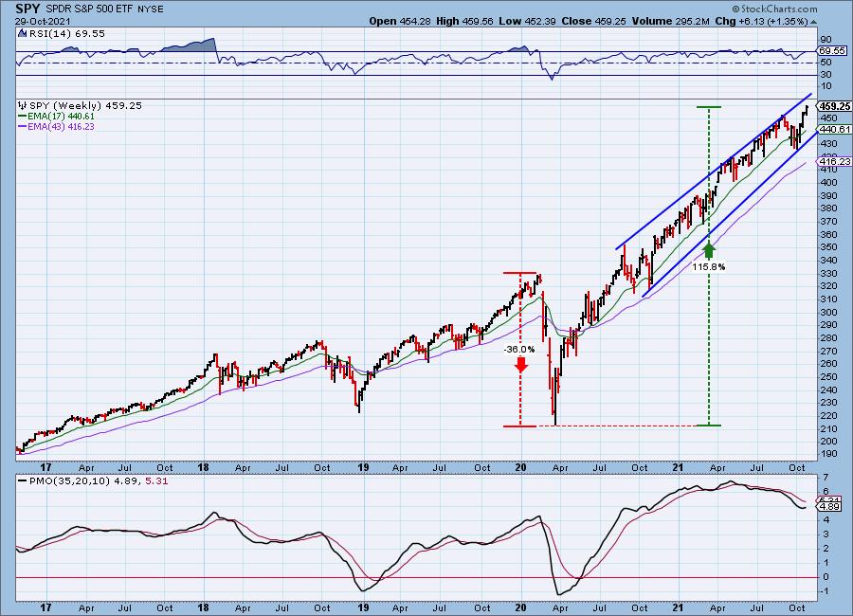Click the up triangle after Chg percentage
The image size is (853, 616).
click(x=814, y=22)
